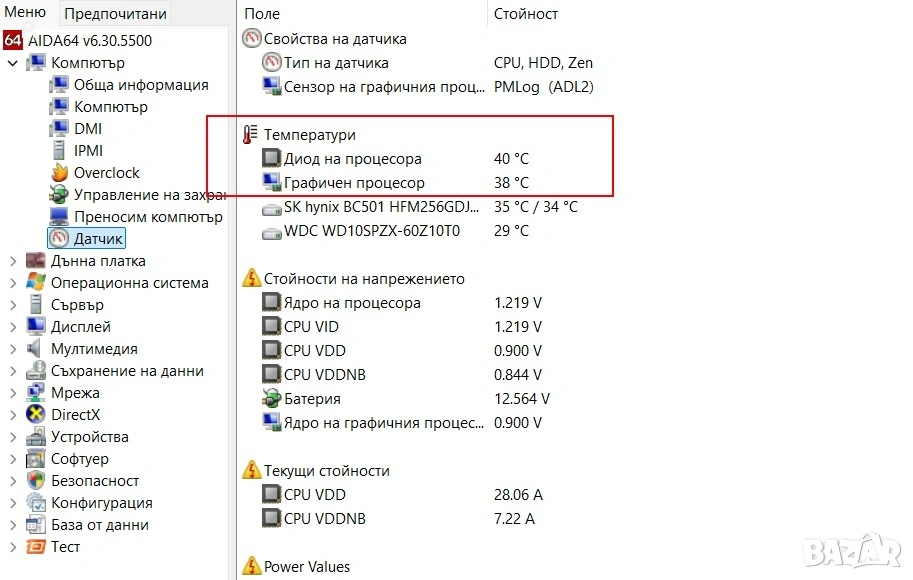Click the Мрежа network icon
The width and height of the screenshot is (913, 580).
point(36,392)
